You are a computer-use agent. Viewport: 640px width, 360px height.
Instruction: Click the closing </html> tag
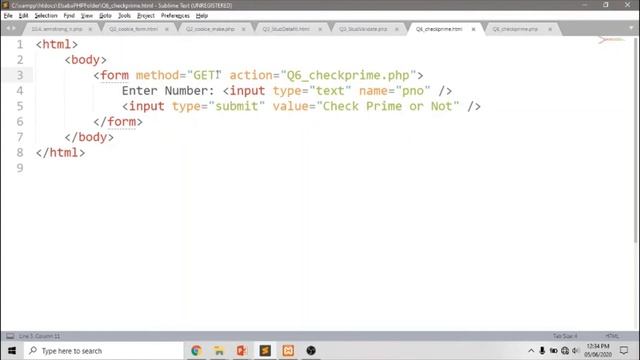(60, 153)
